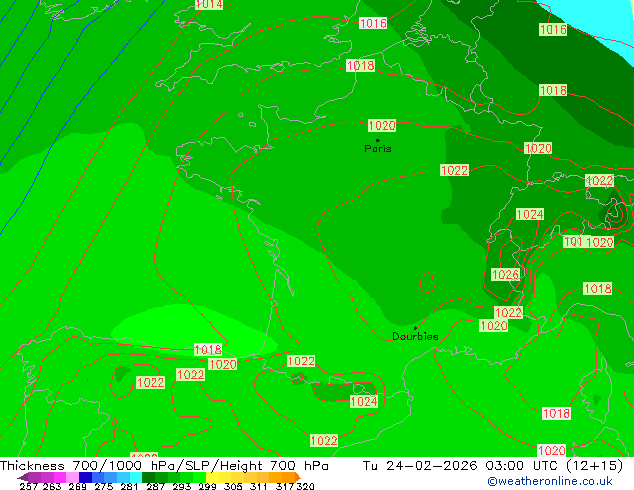Click the left arrow tip of the color scale
Screen dimensions: 634x490
(x=23, y=477)
